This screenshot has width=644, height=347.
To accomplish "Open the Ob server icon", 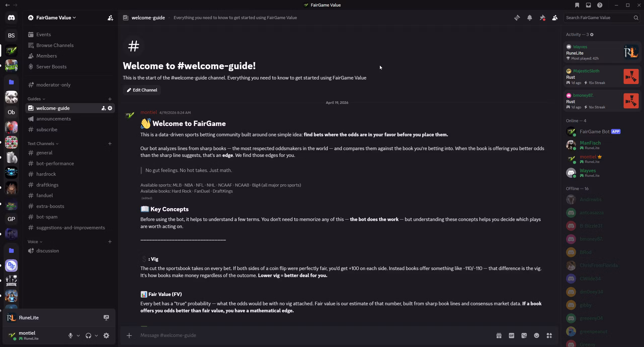I will pyautogui.click(x=11, y=112).
